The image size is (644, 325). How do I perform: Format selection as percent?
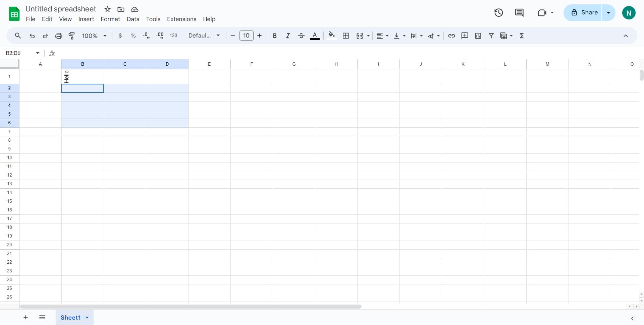tap(133, 36)
